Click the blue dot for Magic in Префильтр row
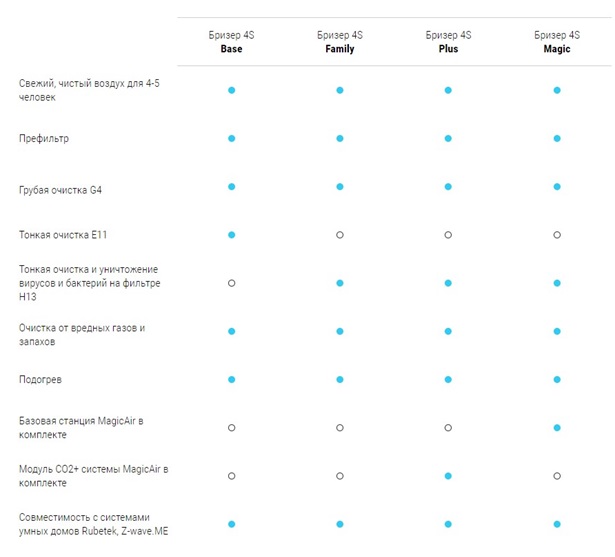 pos(557,138)
